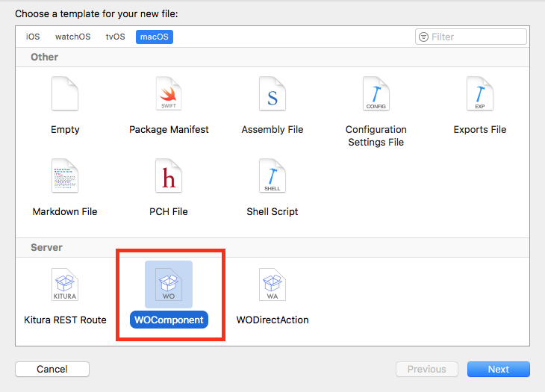Open the tvOS platform tab
The width and height of the screenshot is (545, 392).
pyautogui.click(x=116, y=37)
